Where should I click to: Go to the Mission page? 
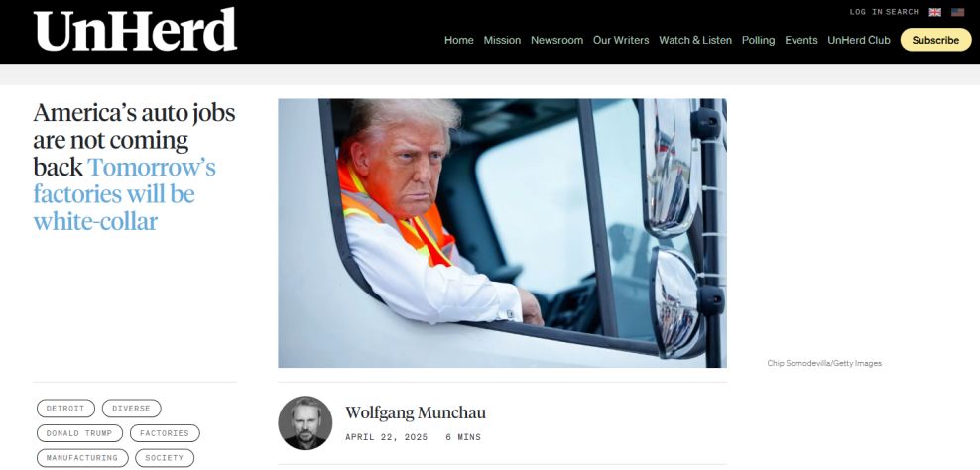click(502, 40)
